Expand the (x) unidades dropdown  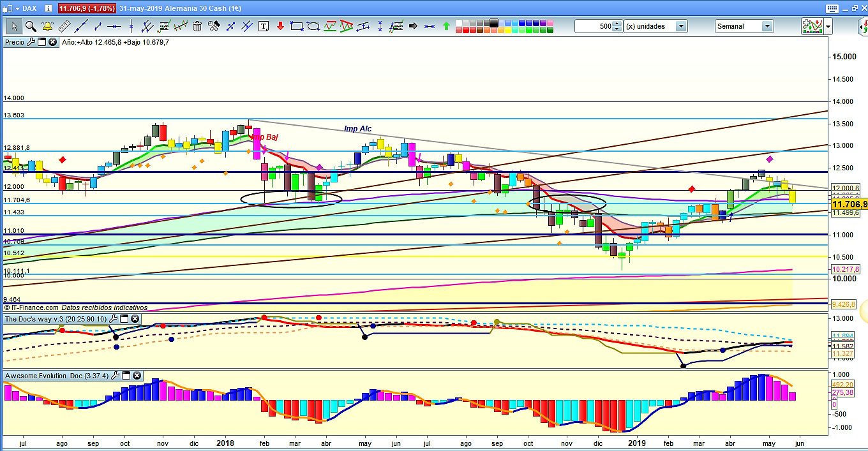(681, 26)
